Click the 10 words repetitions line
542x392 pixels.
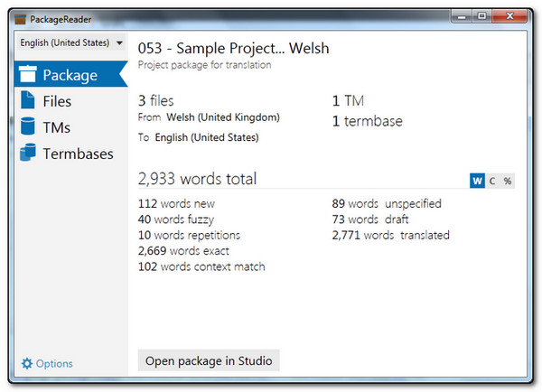(x=189, y=236)
